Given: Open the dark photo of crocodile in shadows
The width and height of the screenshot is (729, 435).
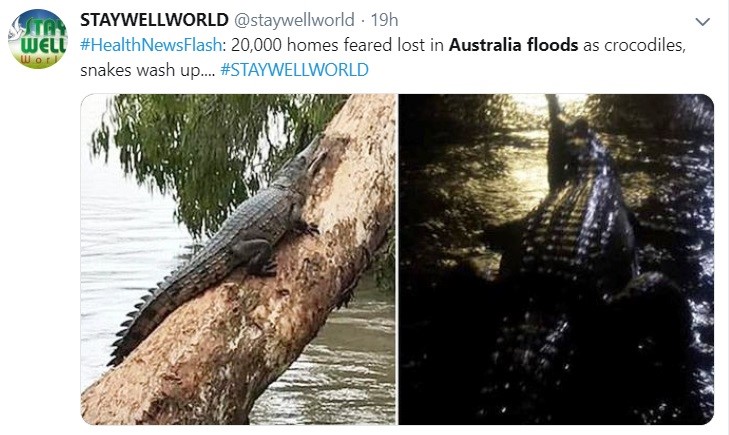Looking at the screenshot, I should 556,259.
